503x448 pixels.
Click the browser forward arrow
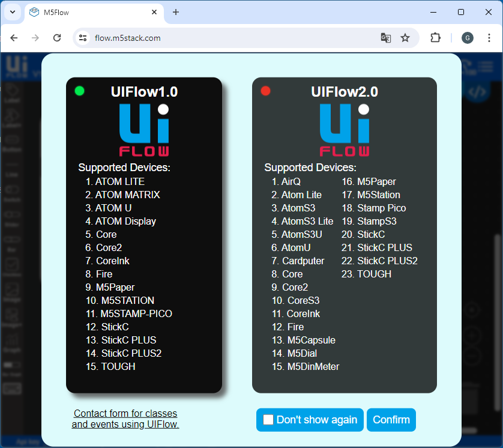(x=35, y=38)
